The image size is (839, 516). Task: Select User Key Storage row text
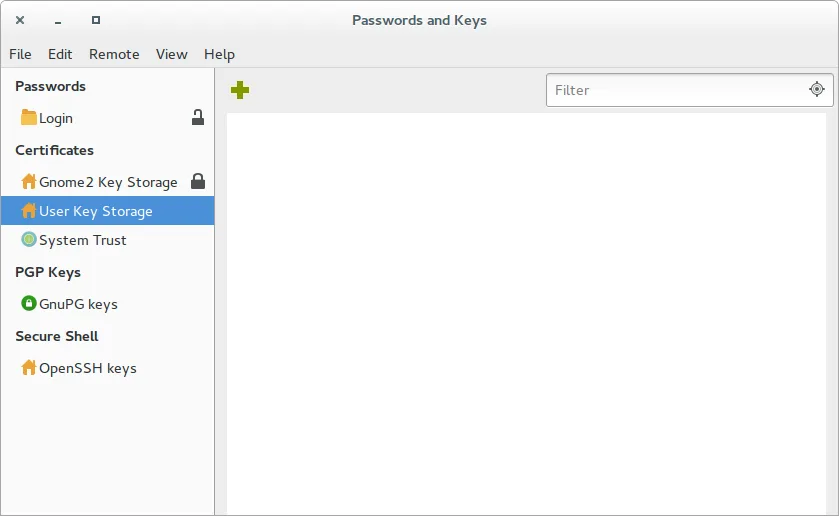point(96,211)
